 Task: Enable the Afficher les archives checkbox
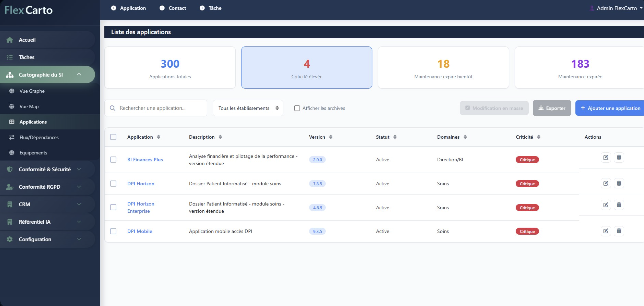point(297,108)
